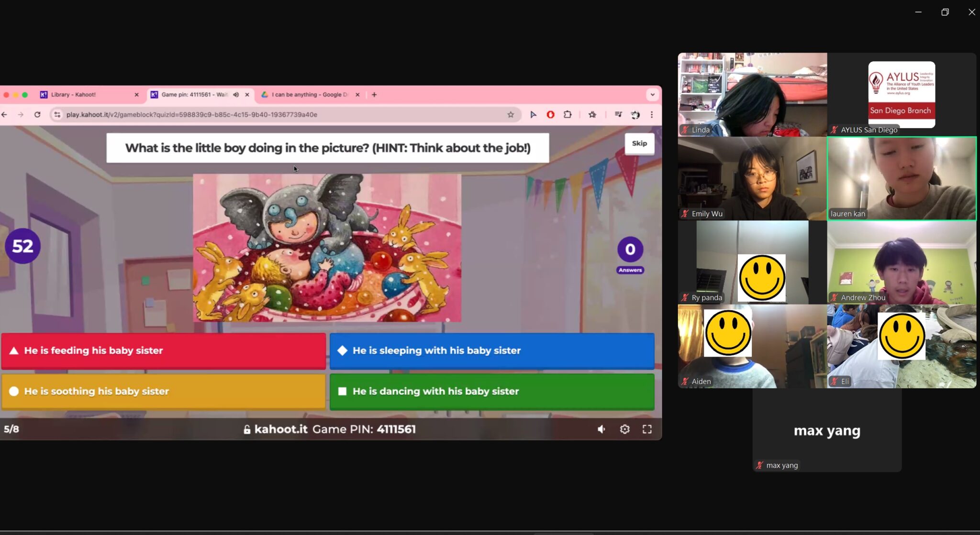Click the play-arrow extension icon

click(x=533, y=115)
